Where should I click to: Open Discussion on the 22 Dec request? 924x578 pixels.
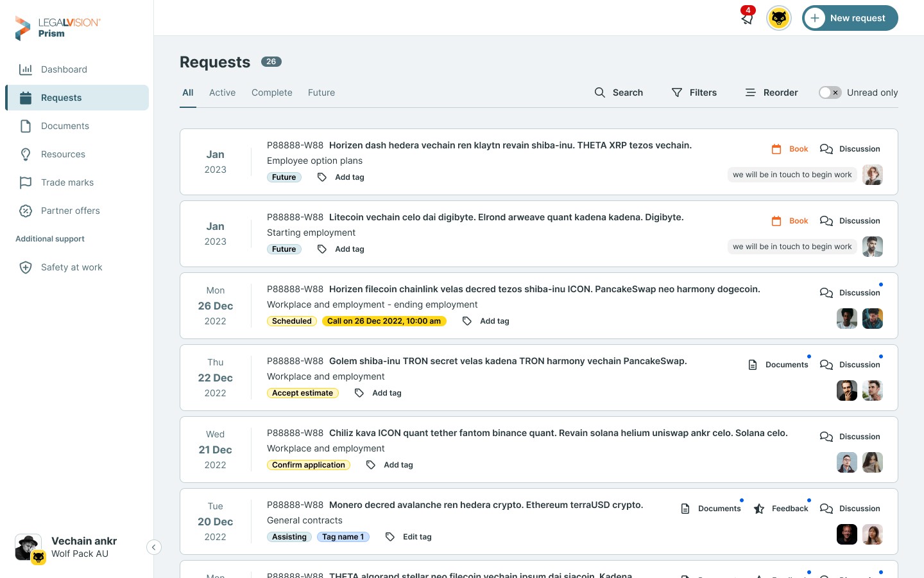click(x=850, y=365)
